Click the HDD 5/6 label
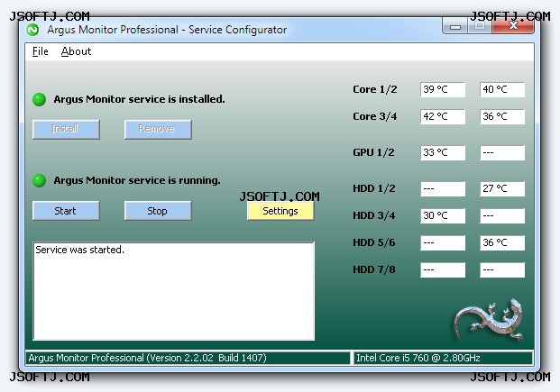This screenshot has width=560, height=392. (374, 242)
